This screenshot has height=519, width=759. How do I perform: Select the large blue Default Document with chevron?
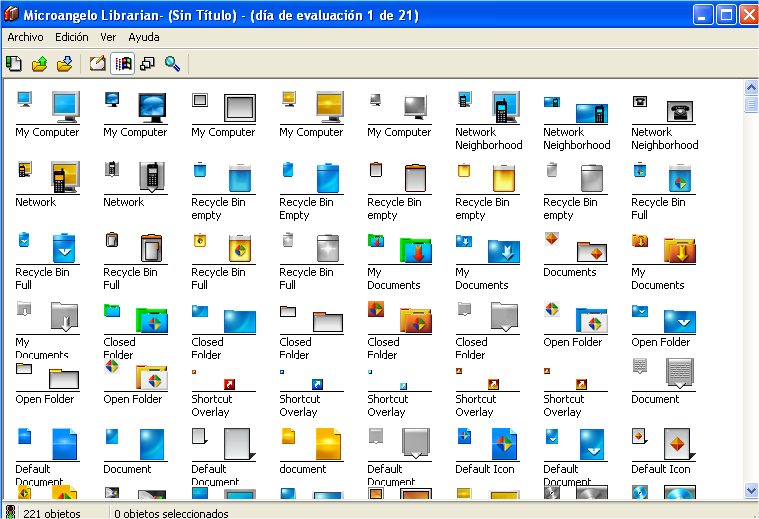(x=592, y=444)
